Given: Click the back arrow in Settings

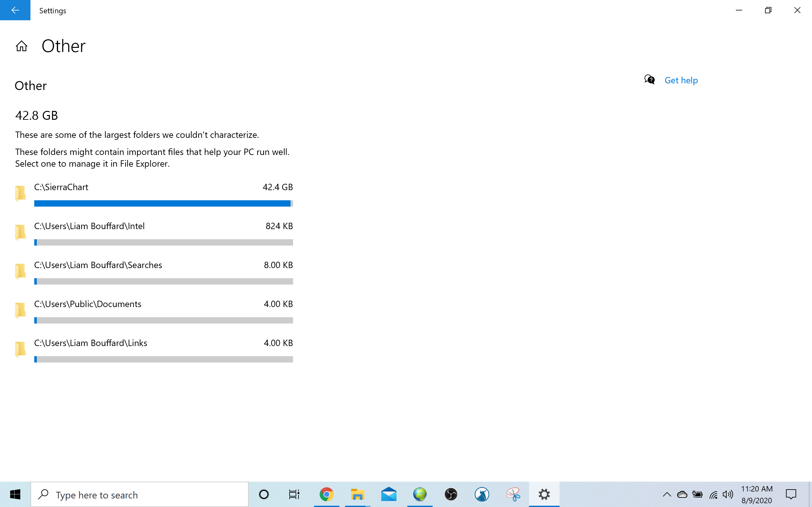Looking at the screenshot, I should coord(15,10).
